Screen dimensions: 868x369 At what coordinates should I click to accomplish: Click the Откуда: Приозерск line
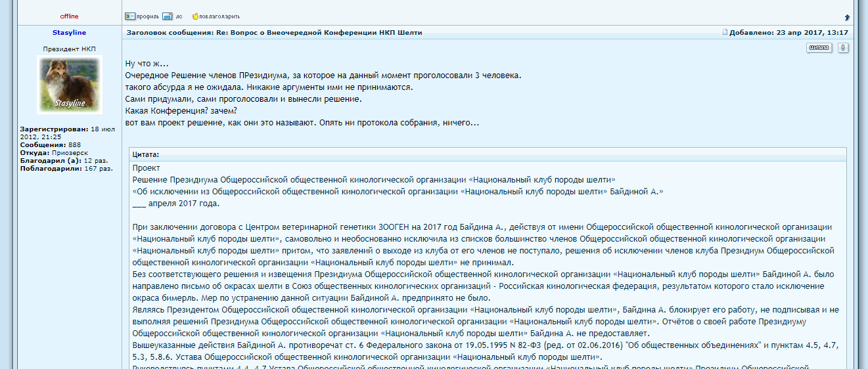54,152
